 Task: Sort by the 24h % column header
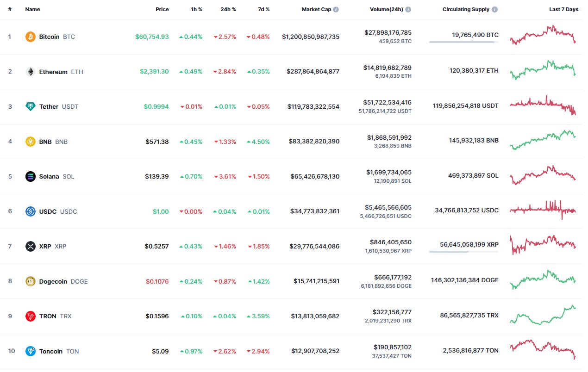point(228,9)
